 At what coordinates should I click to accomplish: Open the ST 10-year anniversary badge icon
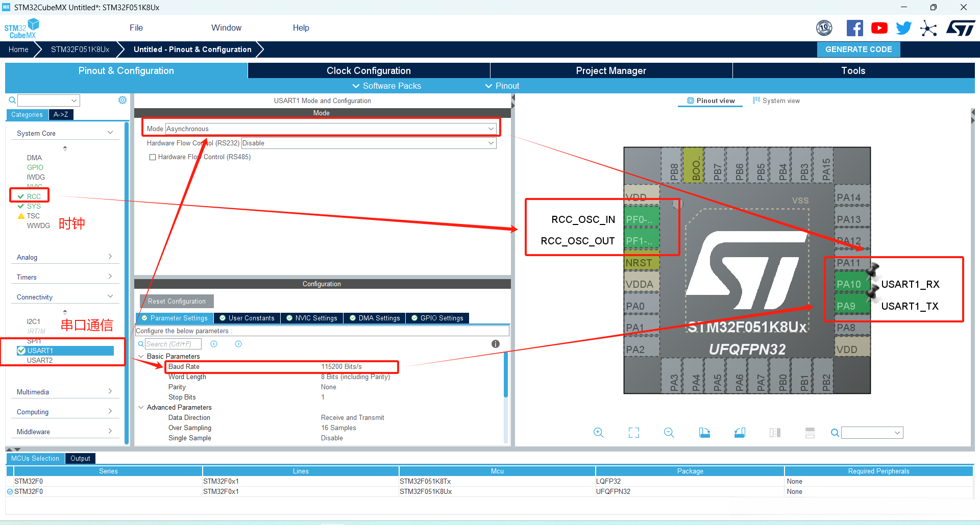coord(824,28)
